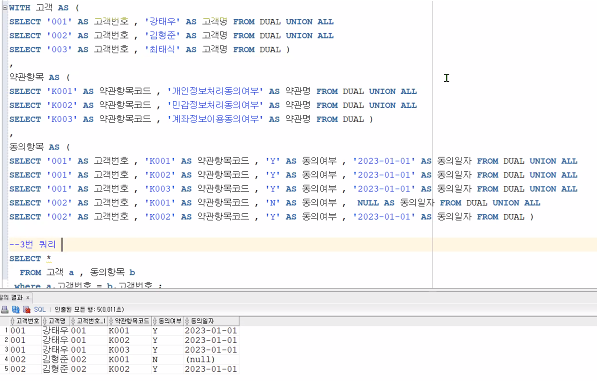This screenshot has width=597, height=381.
Task: Click the '최태식' string literal in editor
Action: pos(162,49)
